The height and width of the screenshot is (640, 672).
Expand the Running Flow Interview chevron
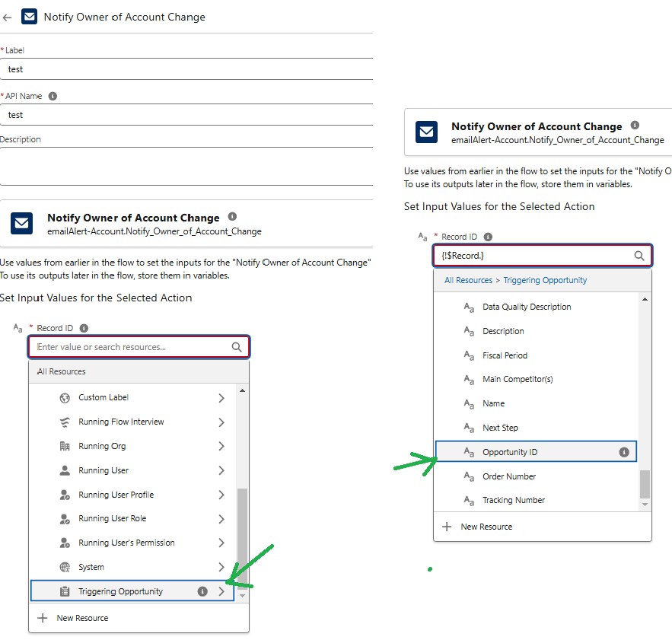(x=221, y=422)
